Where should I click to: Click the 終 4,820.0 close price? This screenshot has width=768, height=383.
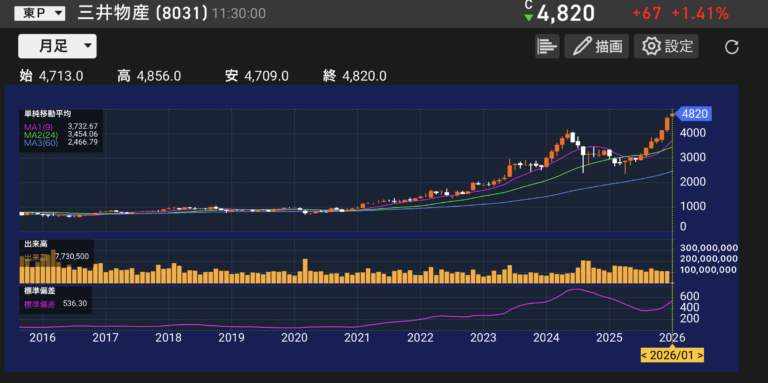pos(355,76)
